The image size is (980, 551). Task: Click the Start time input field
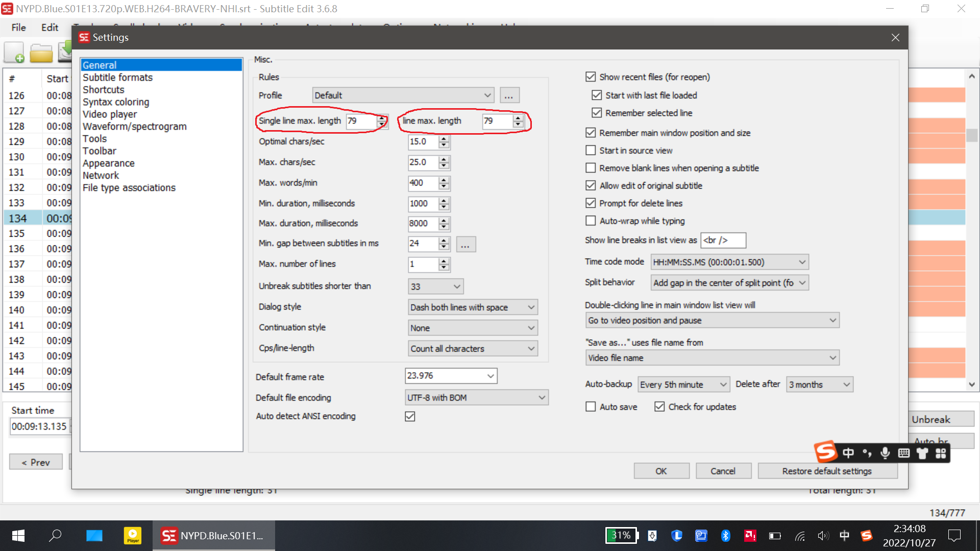(x=40, y=426)
